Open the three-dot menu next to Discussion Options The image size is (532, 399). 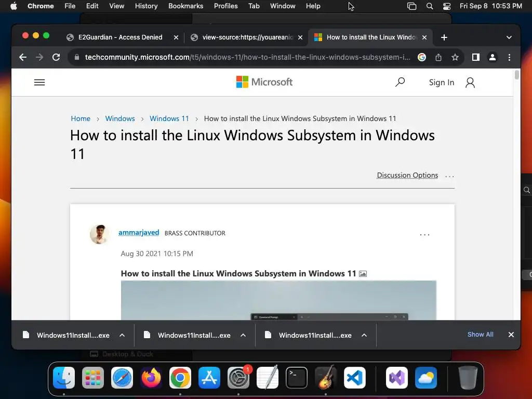pyautogui.click(x=449, y=176)
